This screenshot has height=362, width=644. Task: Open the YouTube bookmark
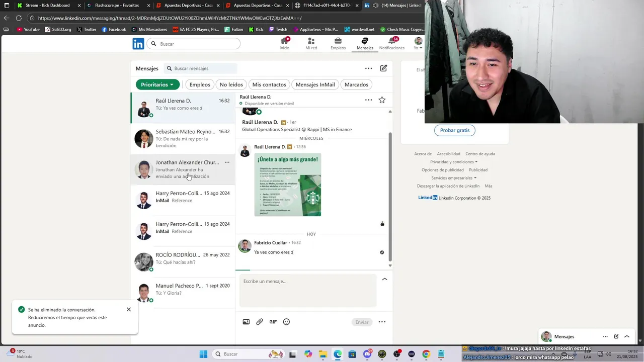(28, 29)
